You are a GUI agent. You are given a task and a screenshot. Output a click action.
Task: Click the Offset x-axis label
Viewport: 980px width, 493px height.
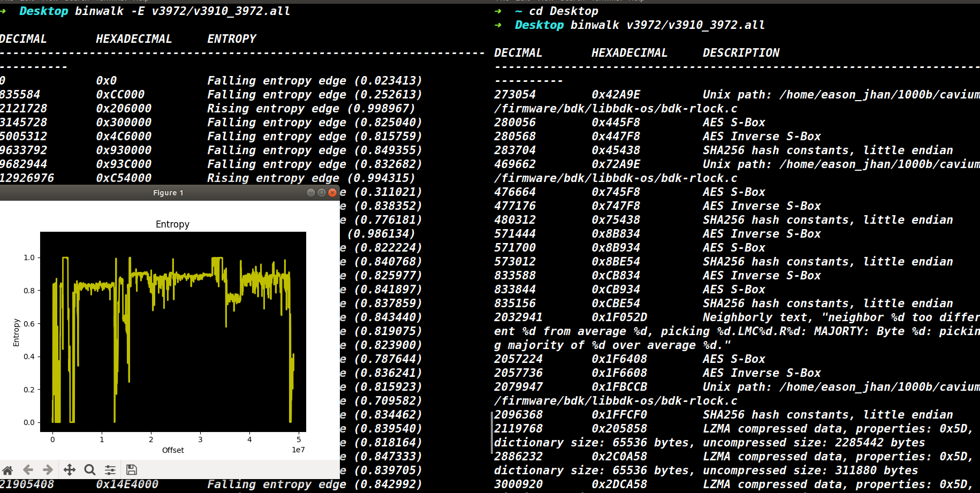[x=173, y=450]
